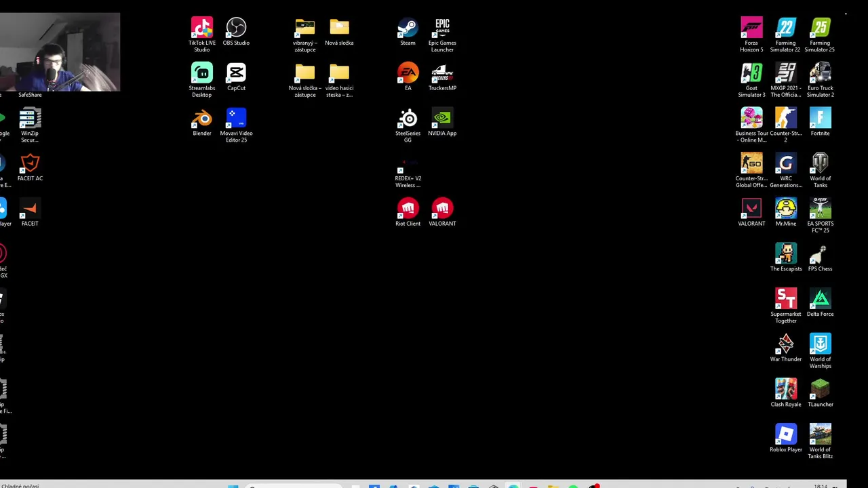Select the Goat Simulator 3 icon
Viewport: 868px width, 488px height.
tap(751, 73)
